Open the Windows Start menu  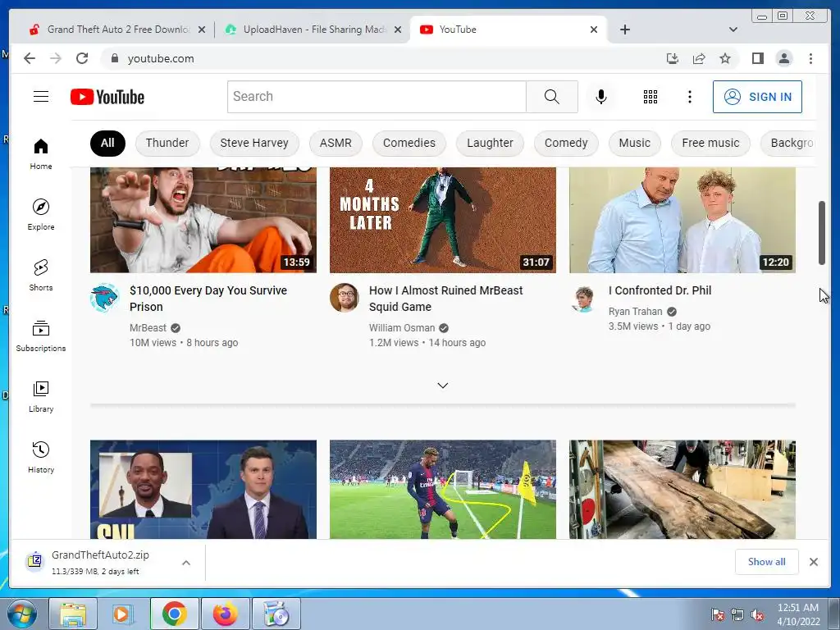coord(22,614)
